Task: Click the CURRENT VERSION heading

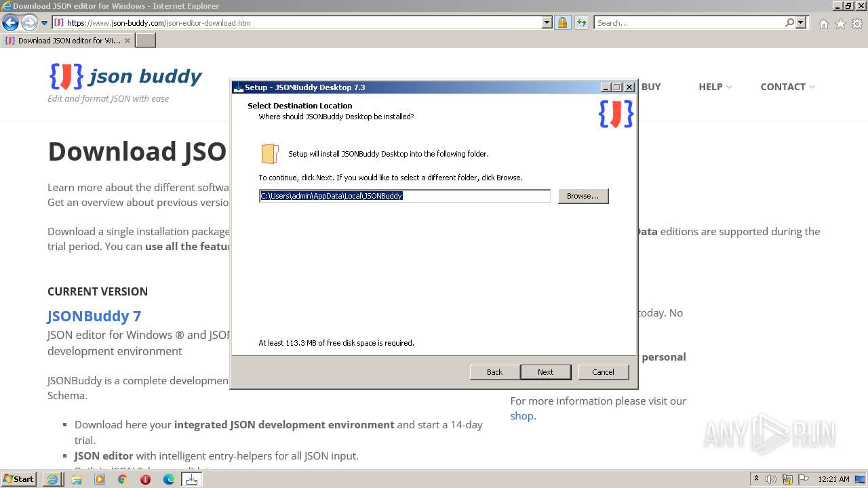Action: click(x=98, y=291)
